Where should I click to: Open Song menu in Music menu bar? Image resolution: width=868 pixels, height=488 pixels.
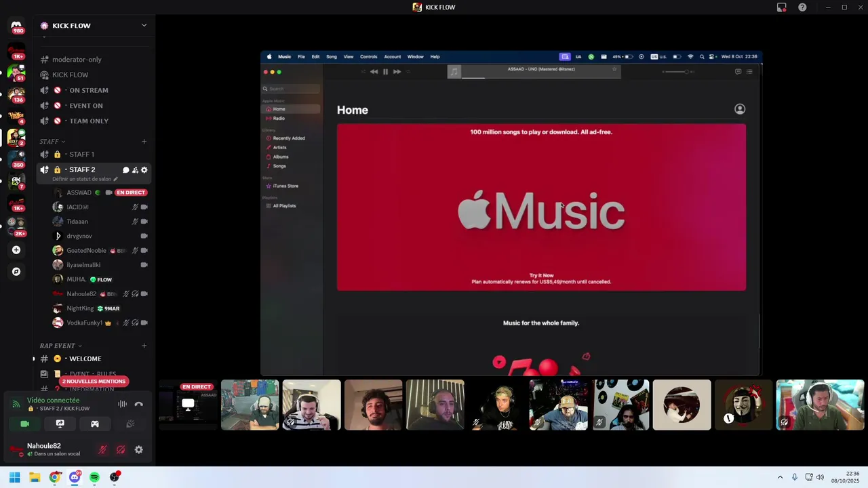pos(331,57)
